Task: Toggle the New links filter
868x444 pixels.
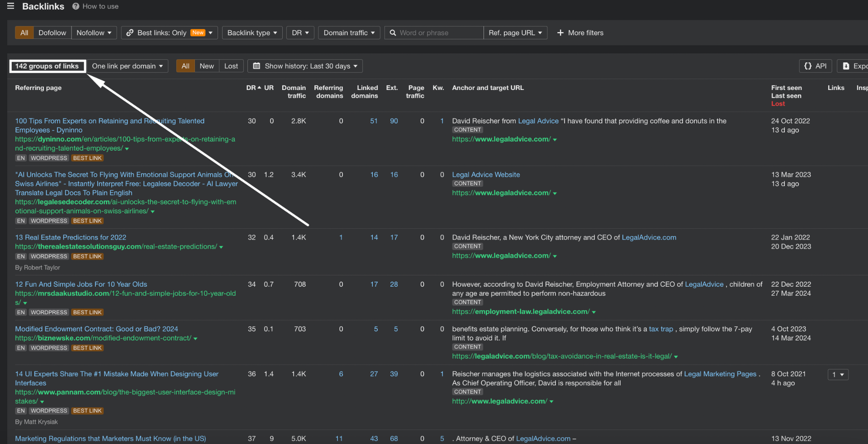Action: coord(207,66)
